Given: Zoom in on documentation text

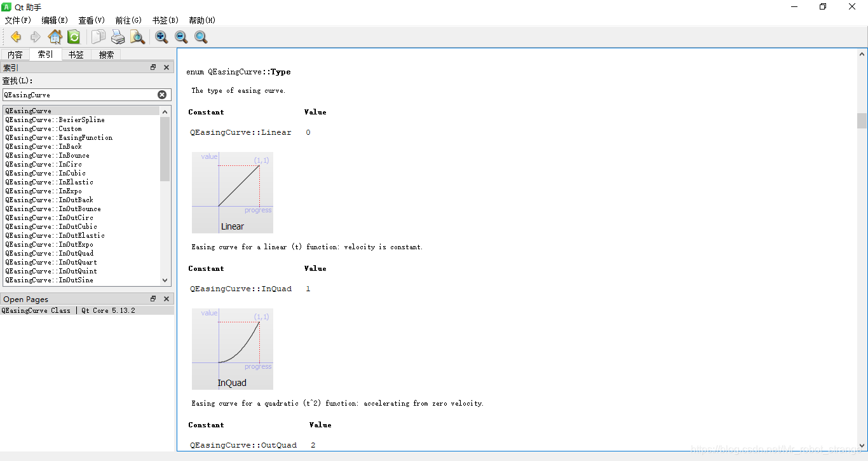Looking at the screenshot, I should (161, 37).
